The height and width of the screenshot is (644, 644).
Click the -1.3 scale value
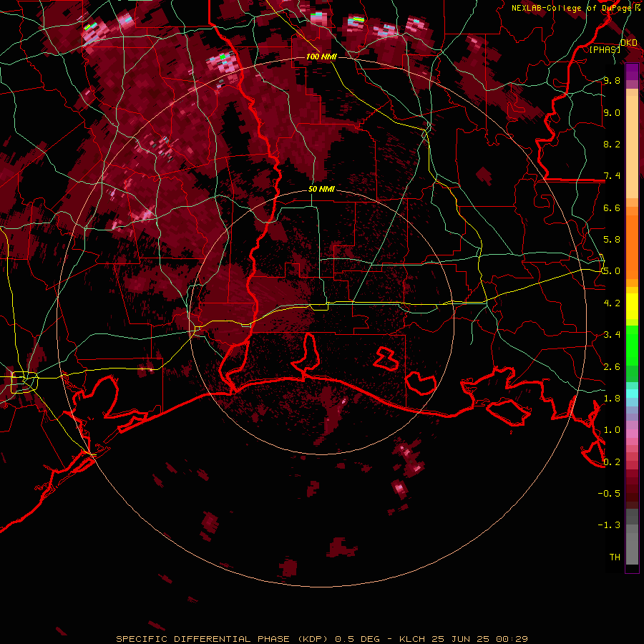point(609,525)
